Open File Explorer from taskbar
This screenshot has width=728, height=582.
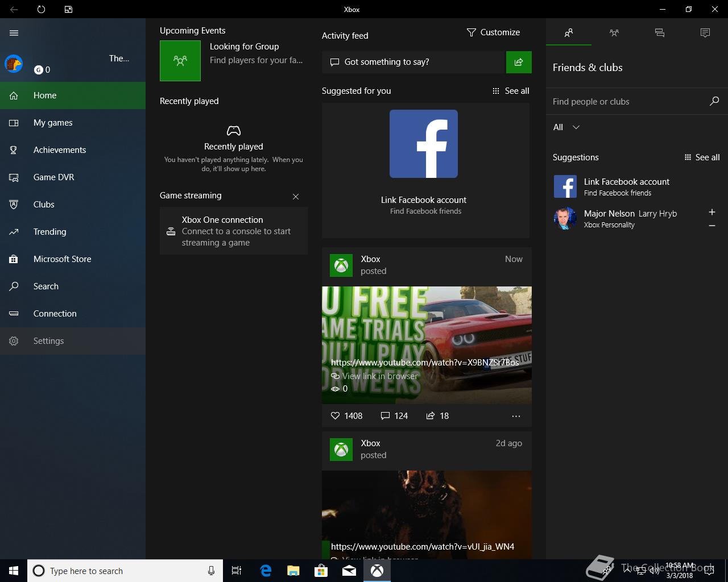293,571
